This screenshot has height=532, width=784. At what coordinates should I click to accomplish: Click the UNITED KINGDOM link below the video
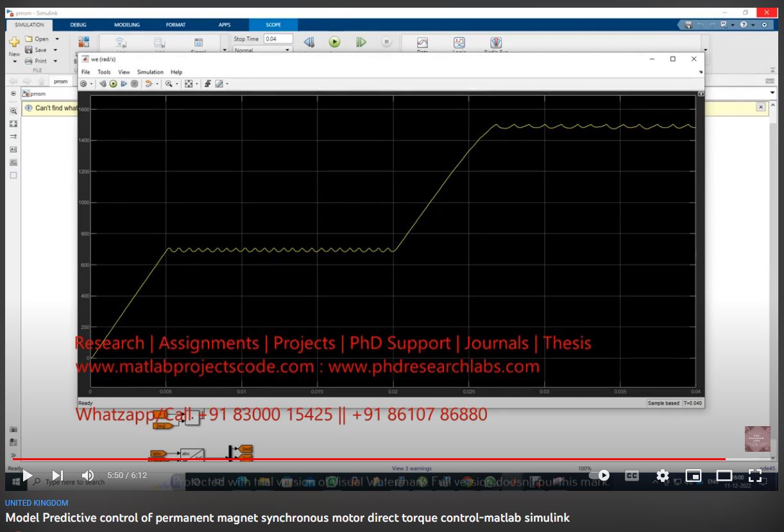click(37, 503)
